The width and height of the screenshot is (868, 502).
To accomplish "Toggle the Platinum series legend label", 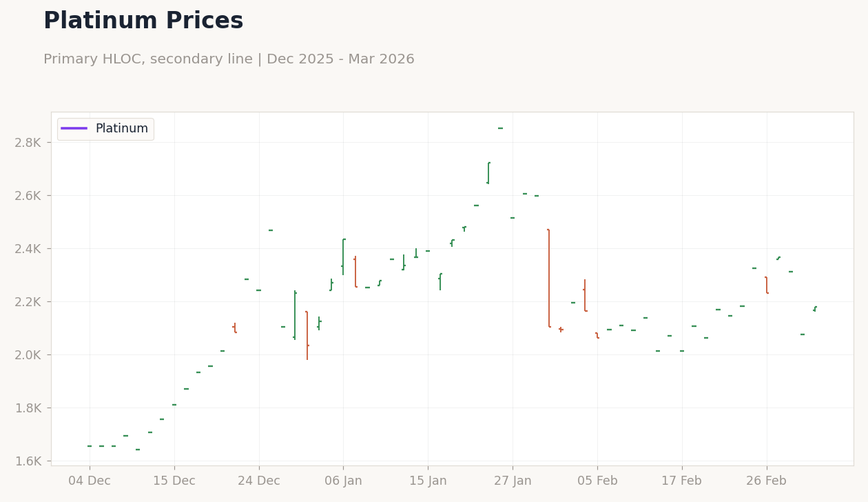I will pos(122,129).
